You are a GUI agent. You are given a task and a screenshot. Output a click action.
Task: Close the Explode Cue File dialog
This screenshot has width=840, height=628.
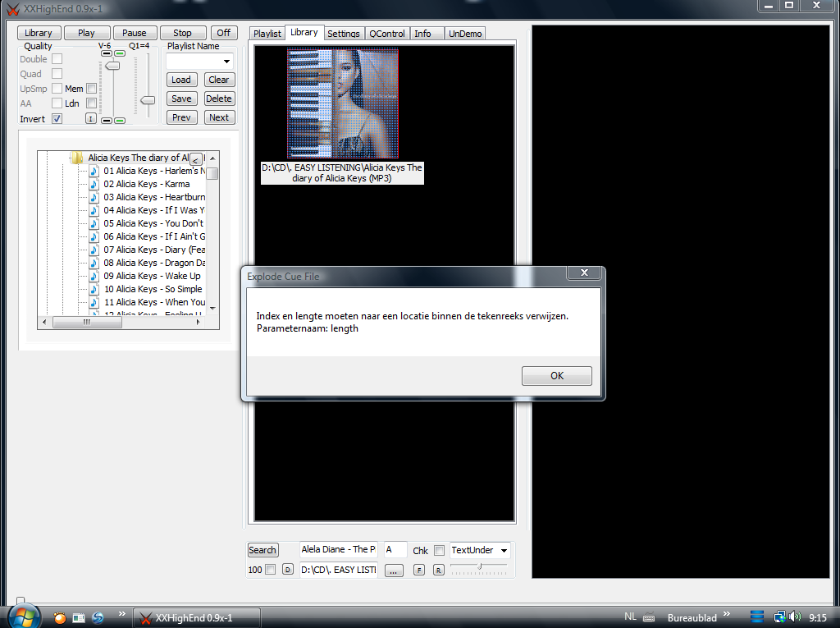(584, 273)
